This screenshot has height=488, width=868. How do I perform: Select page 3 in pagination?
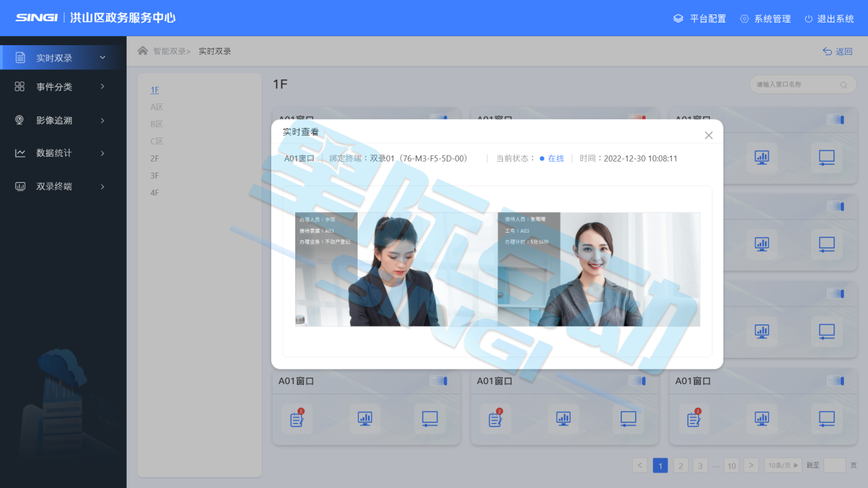(700, 465)
